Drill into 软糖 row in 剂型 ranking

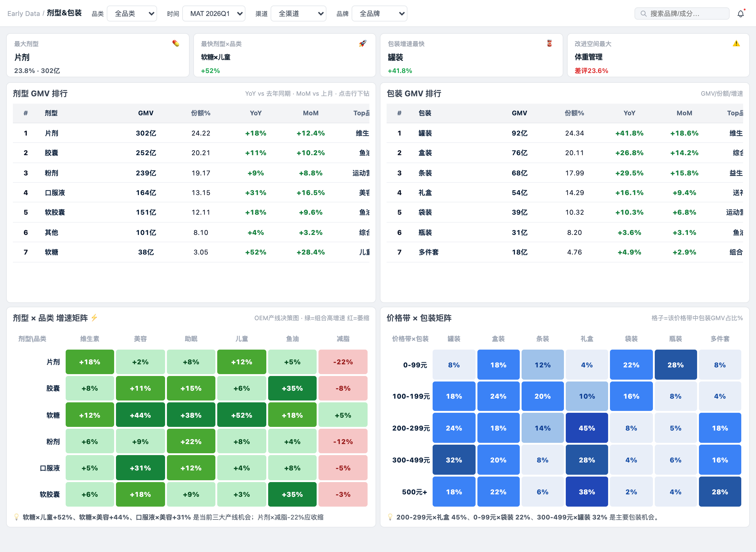coord(191,252)
